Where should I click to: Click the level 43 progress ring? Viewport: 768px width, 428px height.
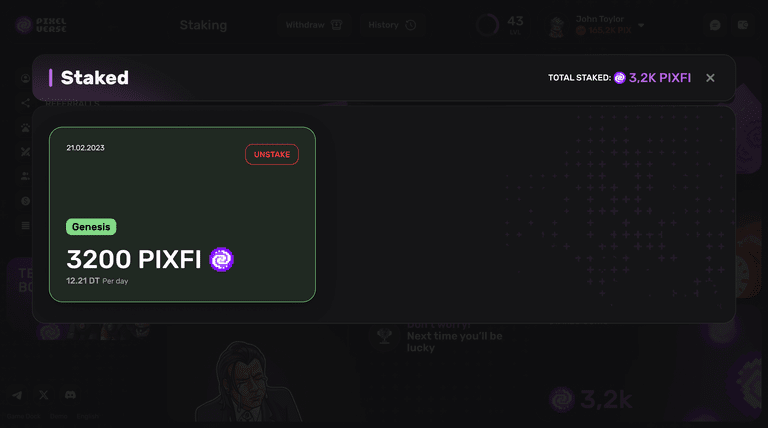487,25
